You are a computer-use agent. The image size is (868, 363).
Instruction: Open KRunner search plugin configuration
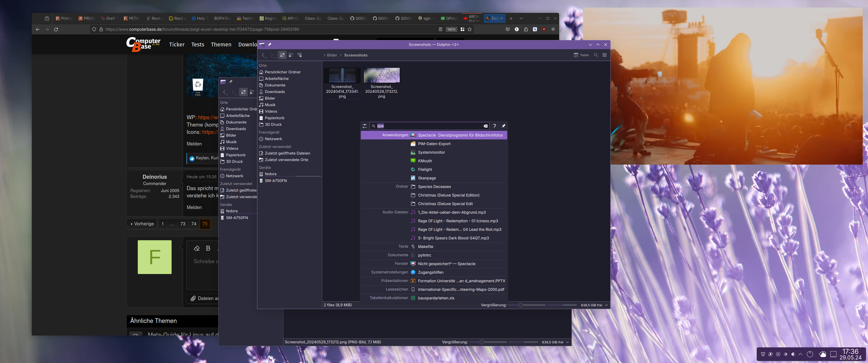coord(365,126)
